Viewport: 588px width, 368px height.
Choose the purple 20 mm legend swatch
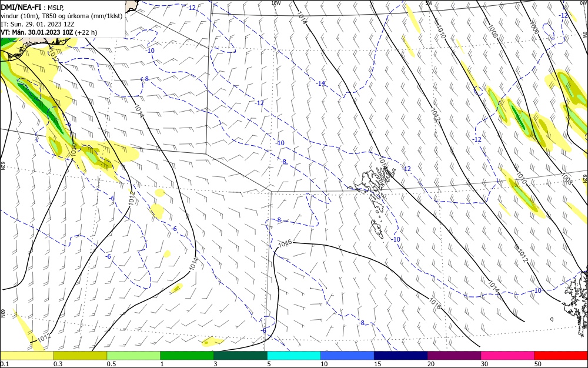[x=454, y=356]
